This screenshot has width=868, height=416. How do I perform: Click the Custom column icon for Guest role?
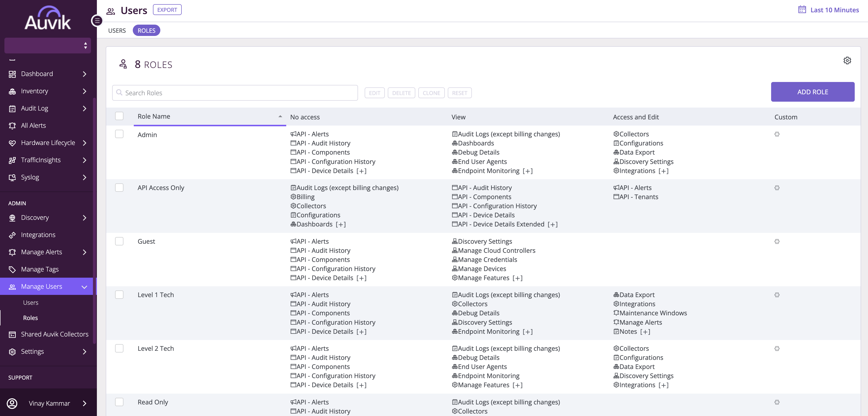tap(777, 241)
